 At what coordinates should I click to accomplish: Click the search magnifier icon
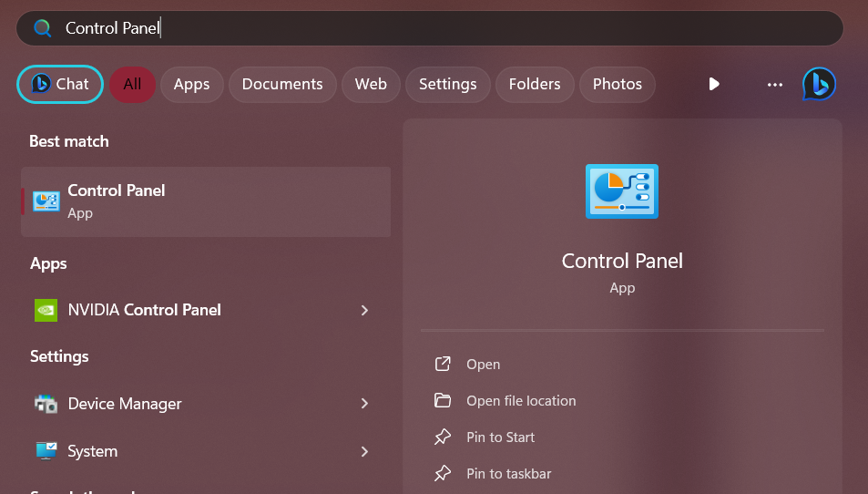pyautogui.click(x=42, y=28)
